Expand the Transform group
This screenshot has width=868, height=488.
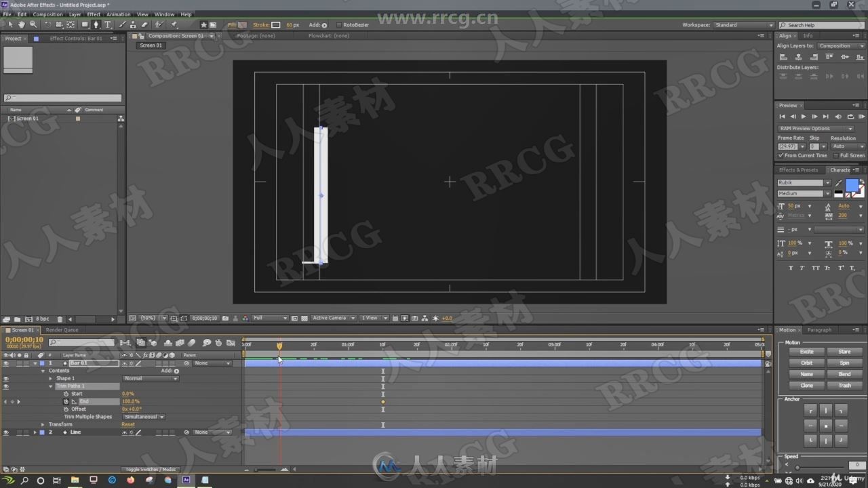click(43, 424)
